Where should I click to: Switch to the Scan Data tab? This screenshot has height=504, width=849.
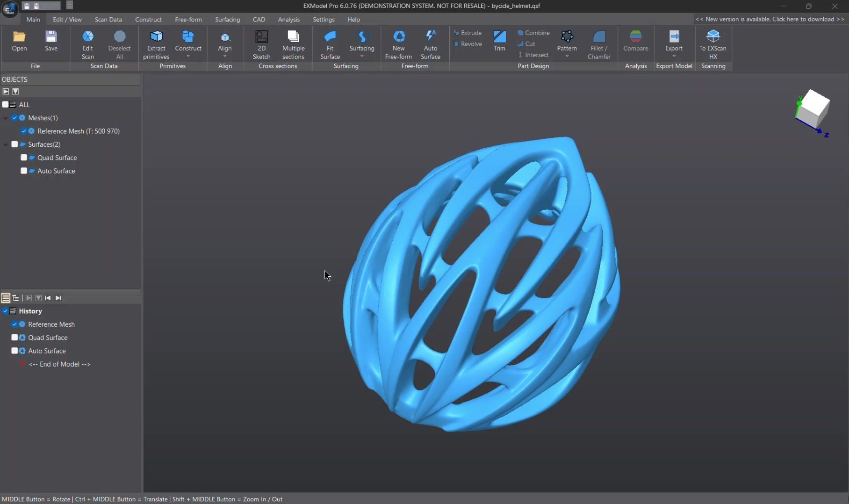[108, 20]
